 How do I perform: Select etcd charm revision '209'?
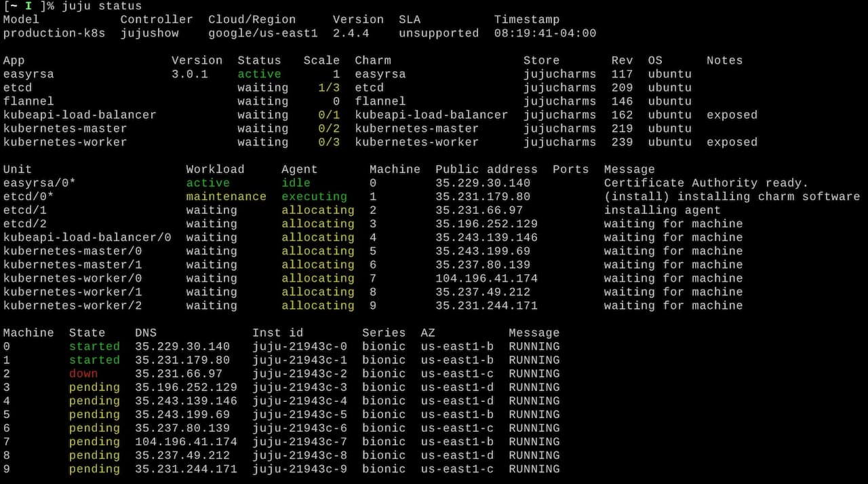pos(622,88)
